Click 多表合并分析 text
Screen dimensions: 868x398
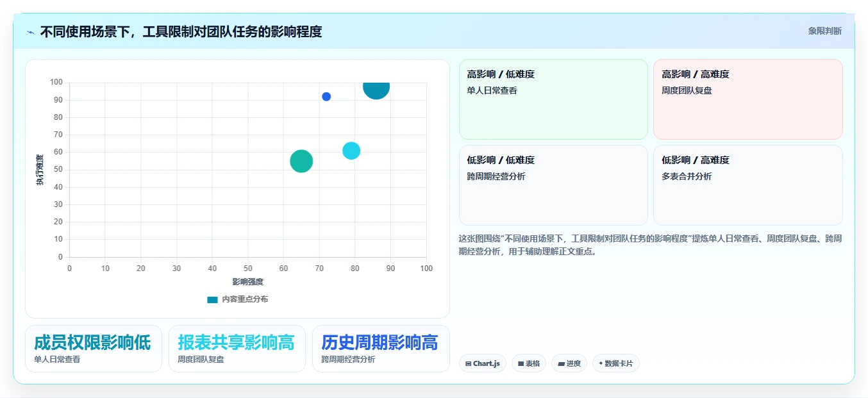pos(687,176)
